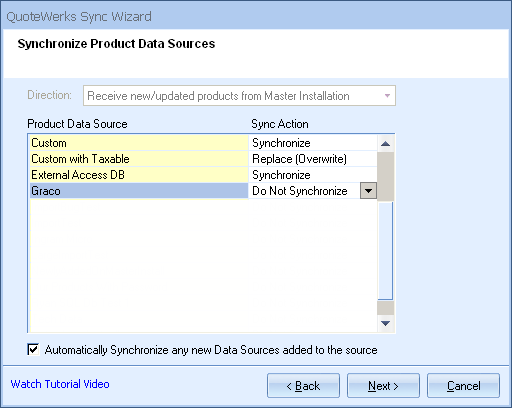Viewport: 512px width, 408px height.
Task: Click the upper scrollbar thumb
Action: click(386, 177)
